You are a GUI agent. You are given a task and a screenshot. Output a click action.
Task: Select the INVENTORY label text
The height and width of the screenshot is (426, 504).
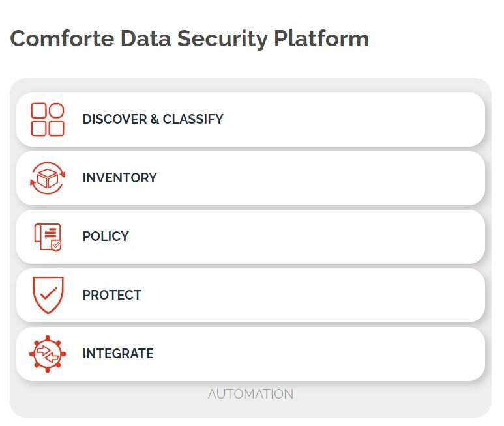click(x=119, y=178)
